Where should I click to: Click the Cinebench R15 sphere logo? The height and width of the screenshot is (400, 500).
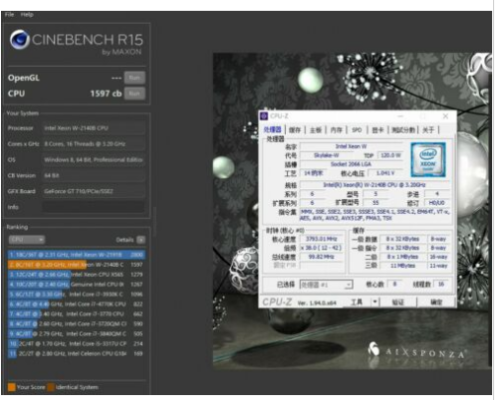[20, 40]
